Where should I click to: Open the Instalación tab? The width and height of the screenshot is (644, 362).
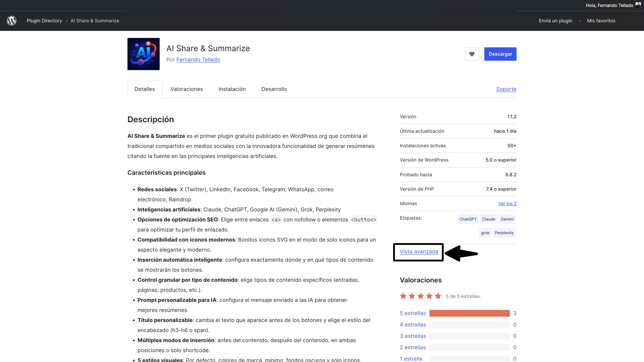(x=232, y=89)
